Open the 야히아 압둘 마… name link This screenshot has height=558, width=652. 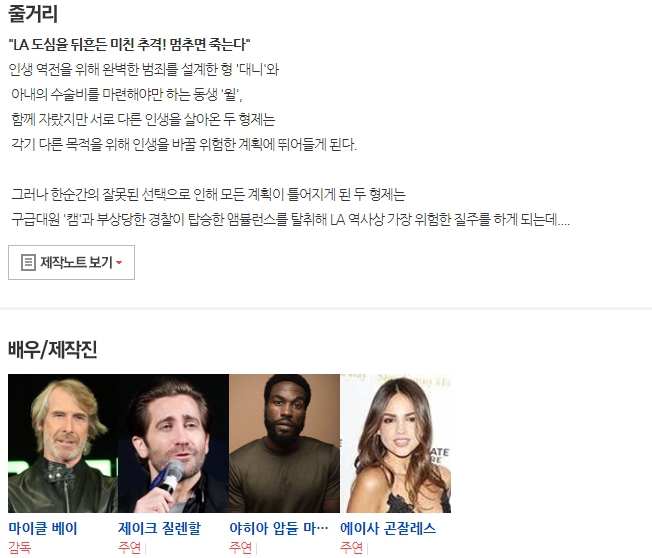coord(279,528)
